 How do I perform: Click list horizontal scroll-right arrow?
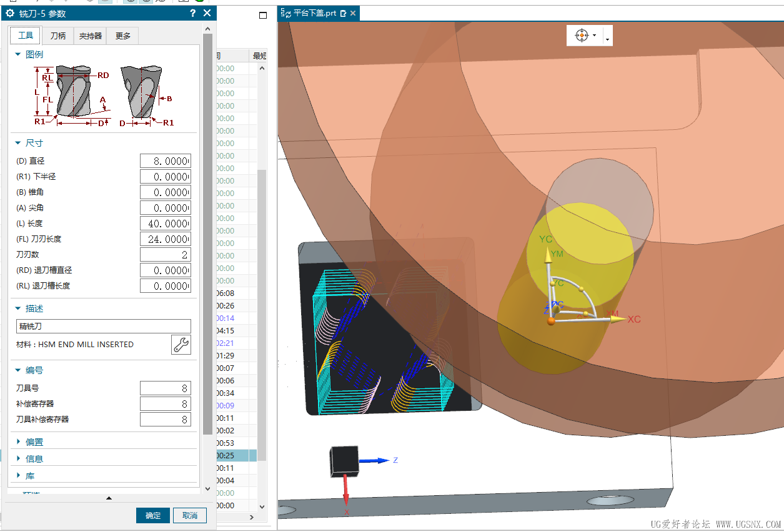point(252,517)
